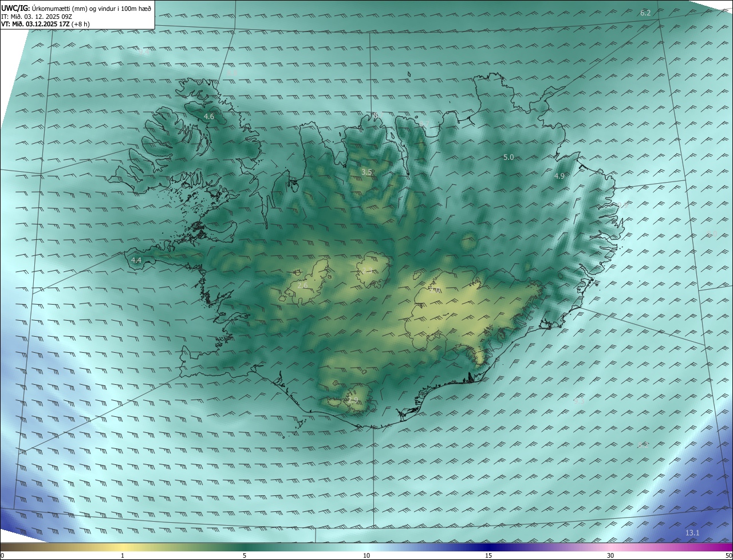Click the 13.1 value in the ocean
This screenshot has height=560, width=733.
click(x=692, y=533)
